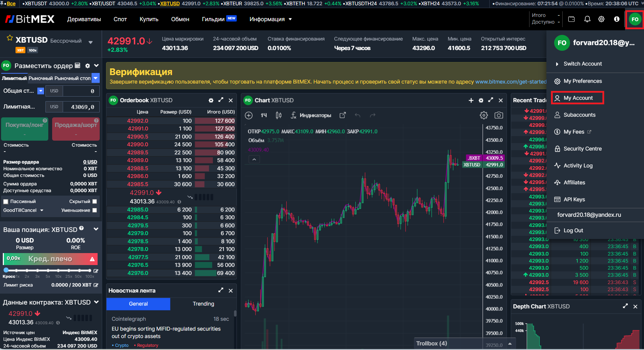644x350 pixels.
Task: Add new chart with plus icon
Action: (471, 100)
